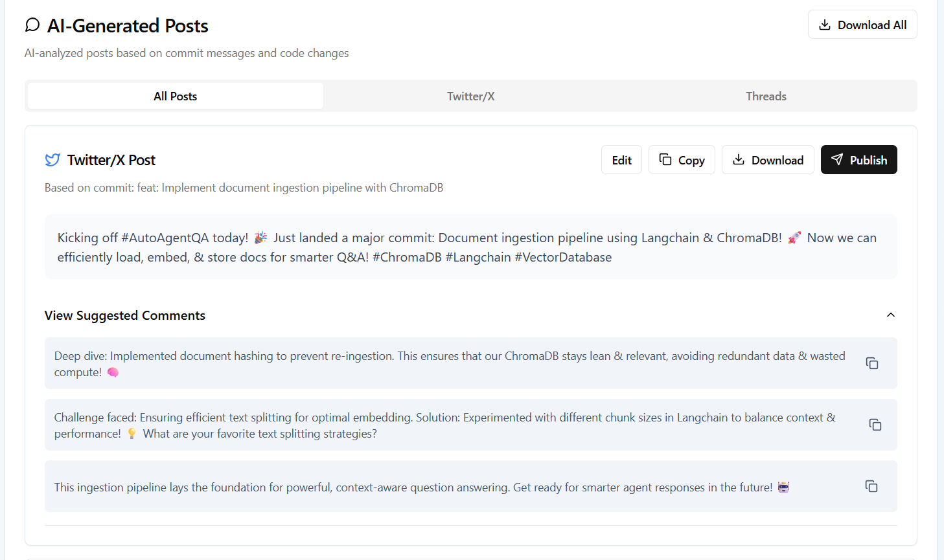944x560 pixels.
Task: Click the Twitter bird icon beside Twitter/X Post
Action: 52,160
